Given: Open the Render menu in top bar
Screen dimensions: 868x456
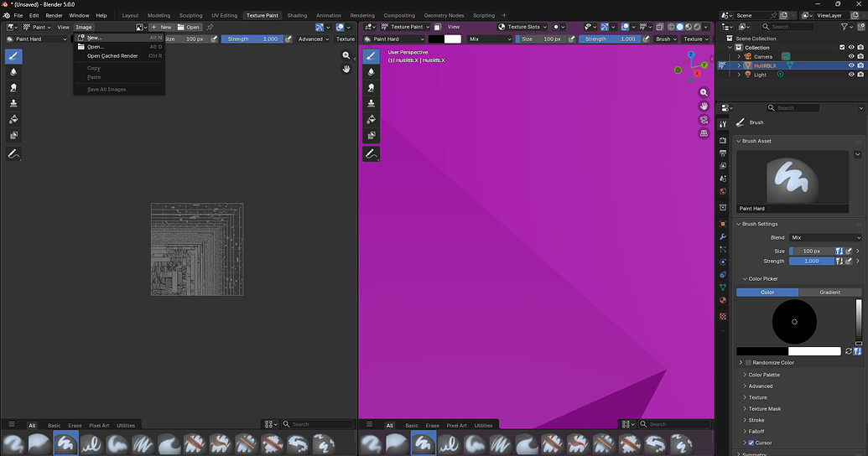Looking at the screenshot, I should coord(54,15).
